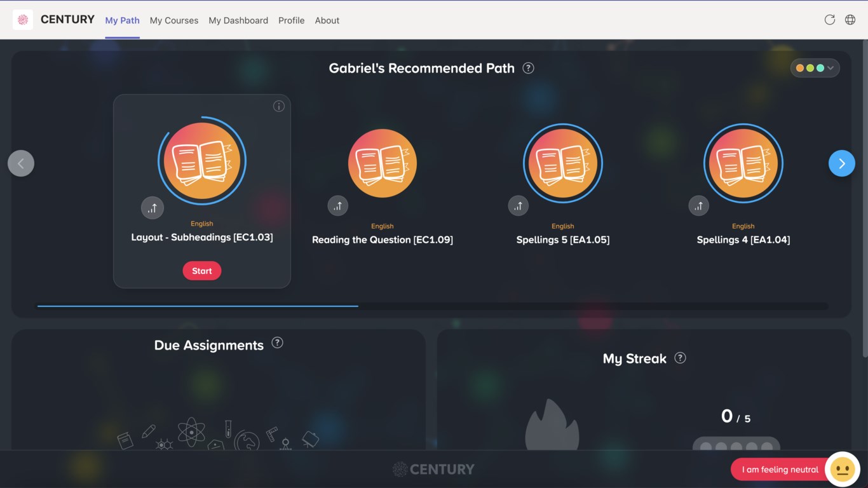Click the level icon on Spellings 4
Image resolution: width=868 pixels, height=488 pixels.
point(699,205)
